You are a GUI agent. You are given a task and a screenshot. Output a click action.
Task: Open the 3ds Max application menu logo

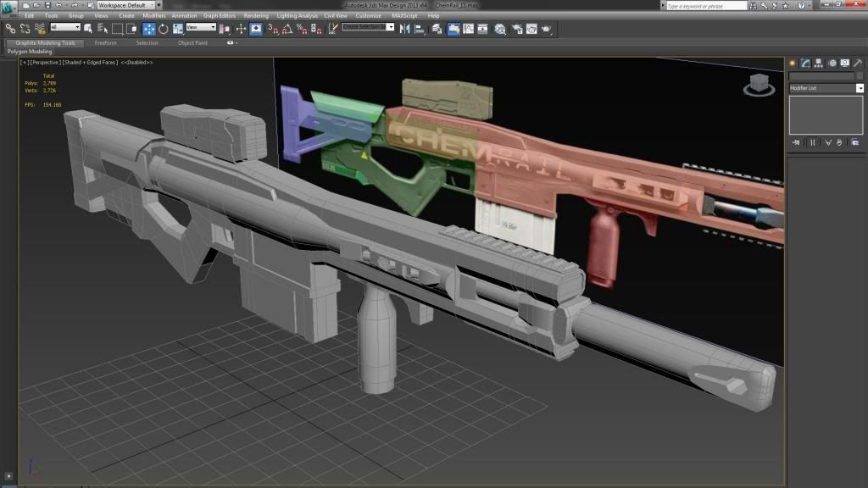tap(8, 8)
